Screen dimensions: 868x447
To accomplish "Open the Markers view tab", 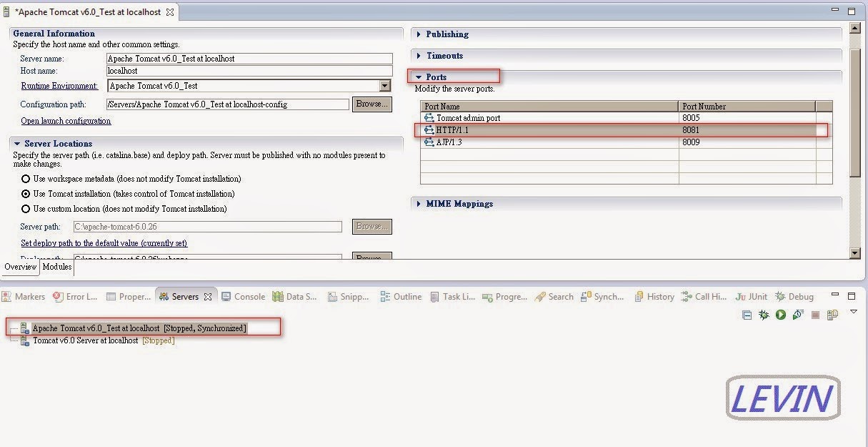I will coord(24,297).
